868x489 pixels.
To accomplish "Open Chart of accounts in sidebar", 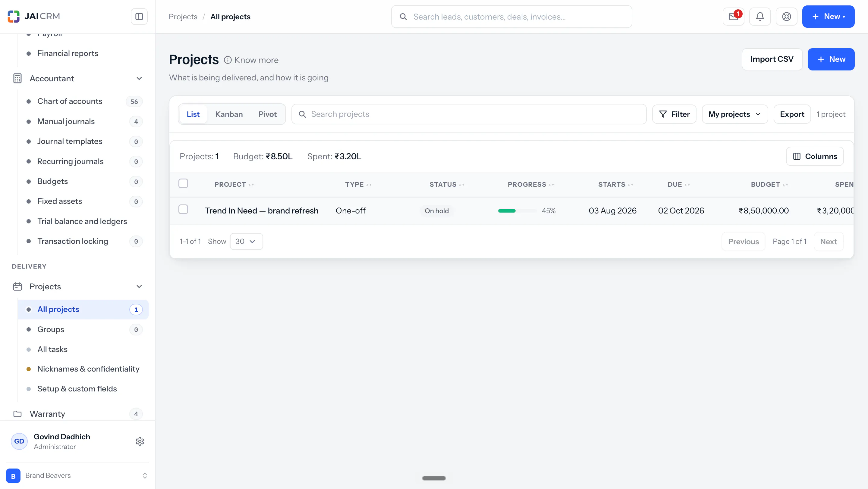I will 83,101.
